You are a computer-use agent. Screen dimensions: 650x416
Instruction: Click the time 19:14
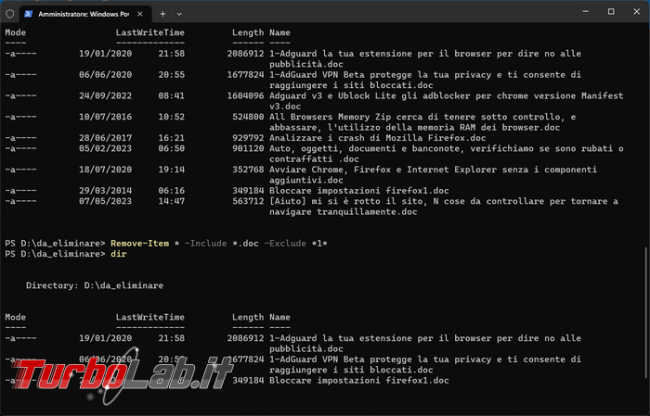pyautogui.click(x=172, y=169)
